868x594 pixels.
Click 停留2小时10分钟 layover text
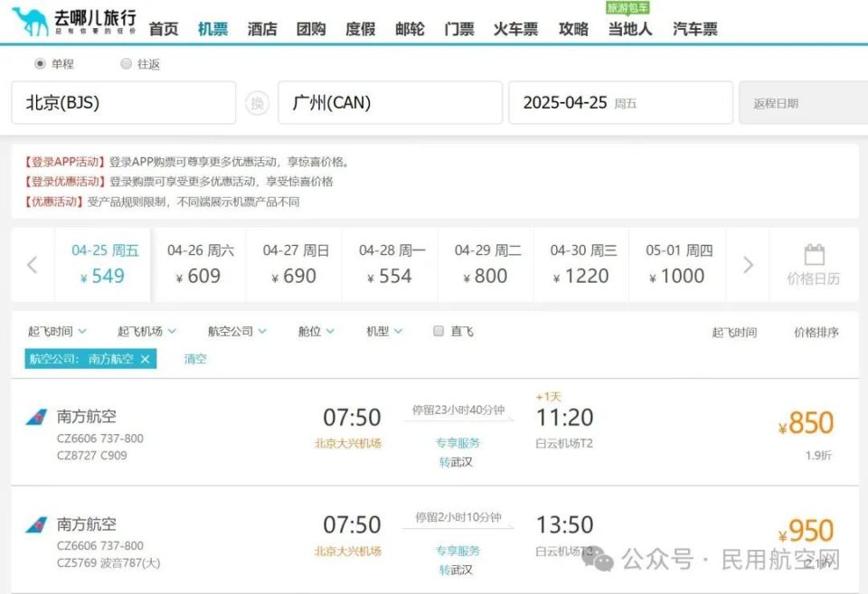(458, 518)
